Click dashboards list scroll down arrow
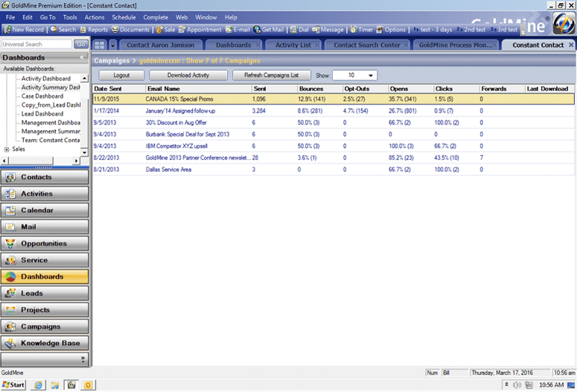This screenshot has width=577, height=392. click(84, 152)
